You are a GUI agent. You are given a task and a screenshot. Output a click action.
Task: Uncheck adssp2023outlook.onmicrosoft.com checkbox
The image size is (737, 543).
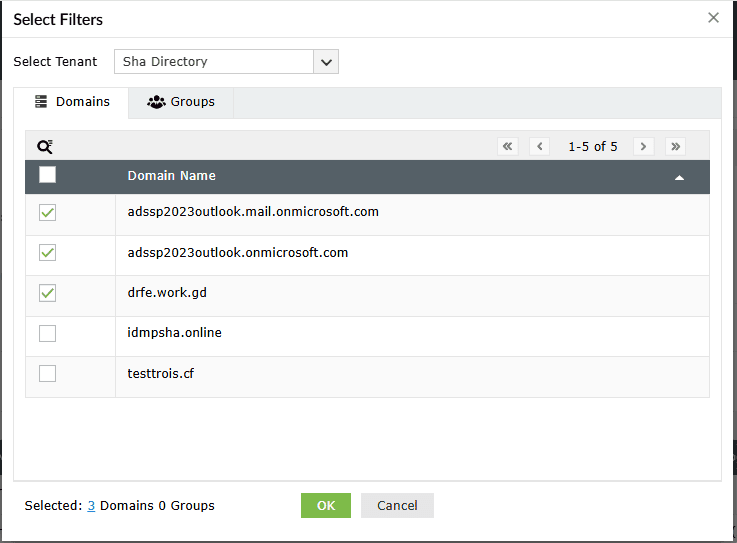coord(47,253)
